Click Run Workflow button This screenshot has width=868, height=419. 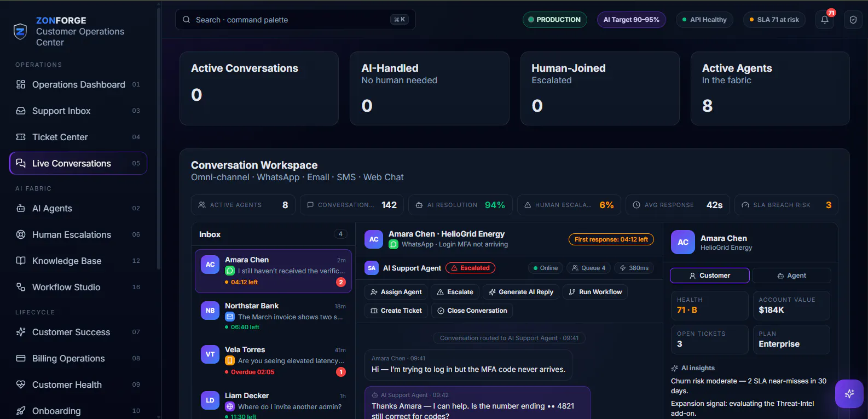coord(595,292)
